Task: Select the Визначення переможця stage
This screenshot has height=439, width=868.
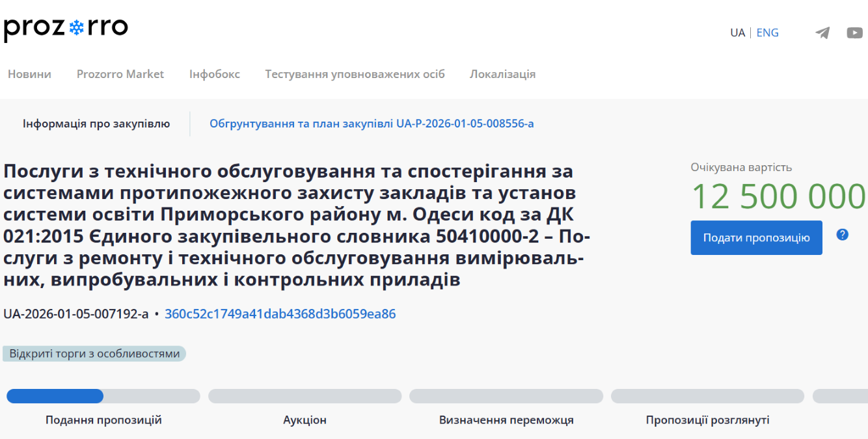Action: pos(506,396)
